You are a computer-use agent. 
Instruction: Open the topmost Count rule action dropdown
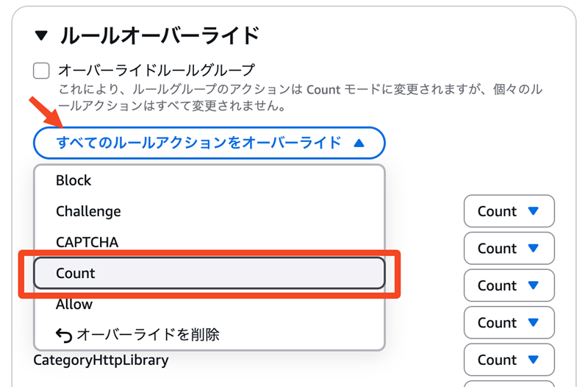(x=509, y=211)
